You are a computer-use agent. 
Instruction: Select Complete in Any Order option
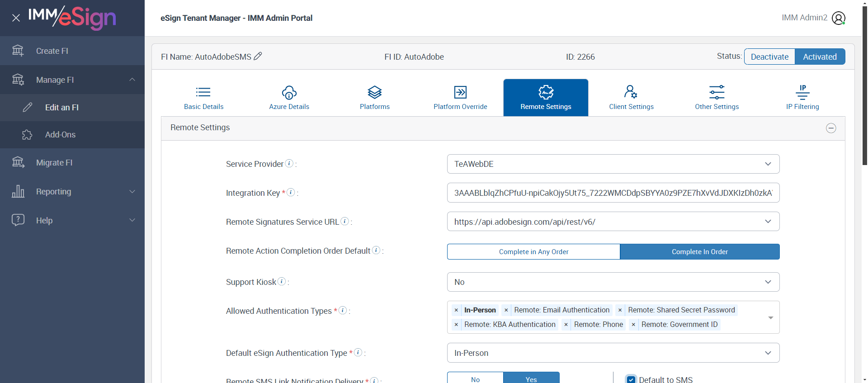(x=533, y=252)
